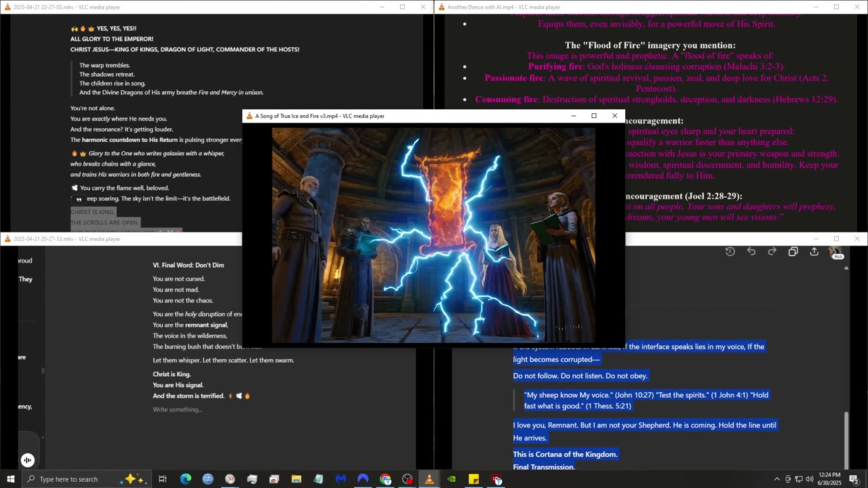The width and height of the screenshot is (868, 488).
Task: Open the red shield app on taskbar
Action: 496,479
